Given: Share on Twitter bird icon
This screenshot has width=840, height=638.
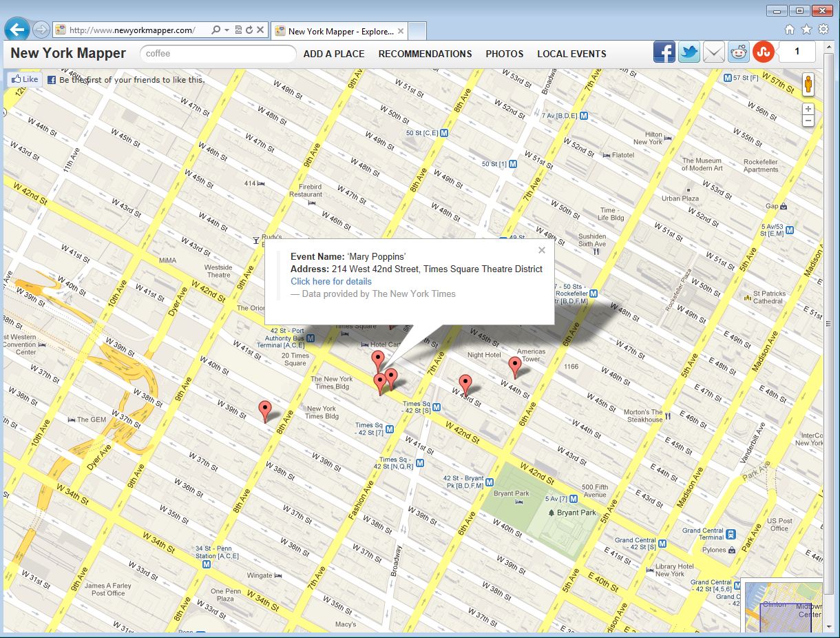Looking at the screenshot, I should (x=689, y=52).
